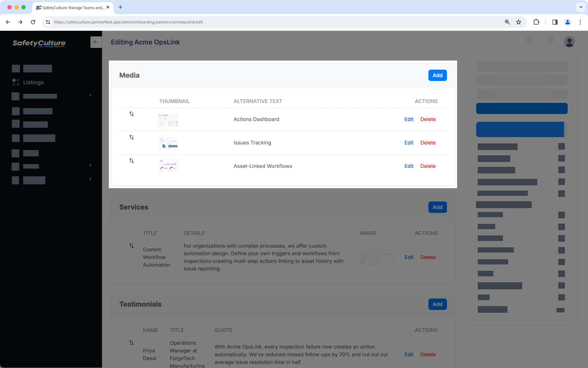The image size is (588, 368).
Task: Open the Custom Workflow Automation service image
Action: tap(377, 257)
